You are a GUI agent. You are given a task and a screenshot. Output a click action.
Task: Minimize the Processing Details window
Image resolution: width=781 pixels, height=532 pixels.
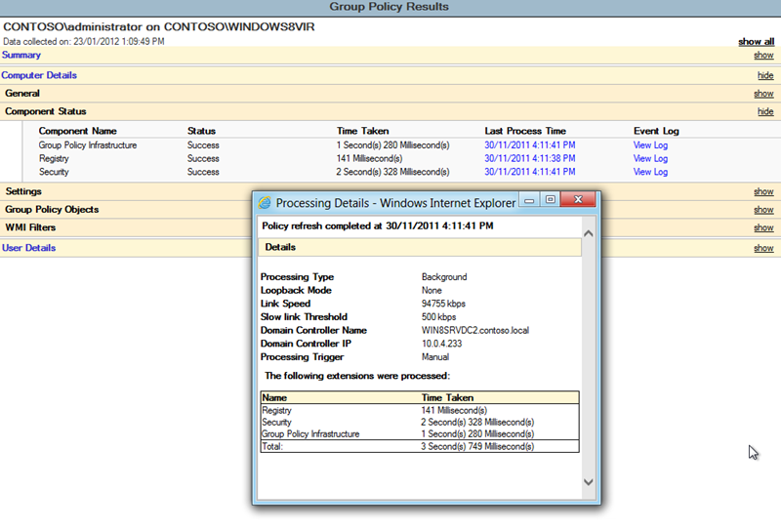[530, 200]
